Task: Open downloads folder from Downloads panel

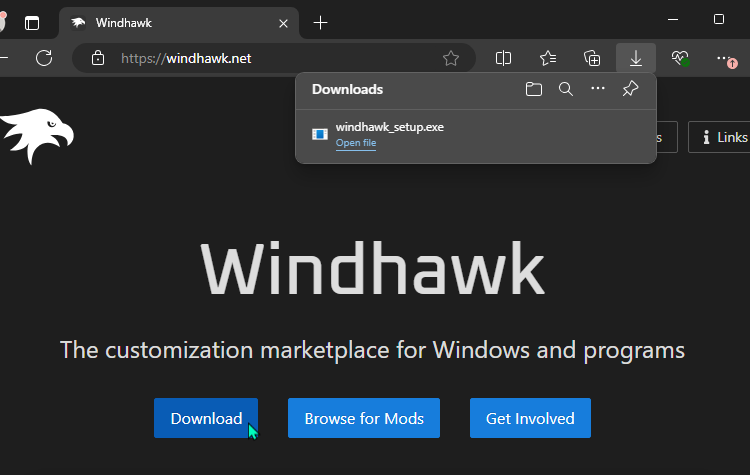Action: (x=534, y=89)
